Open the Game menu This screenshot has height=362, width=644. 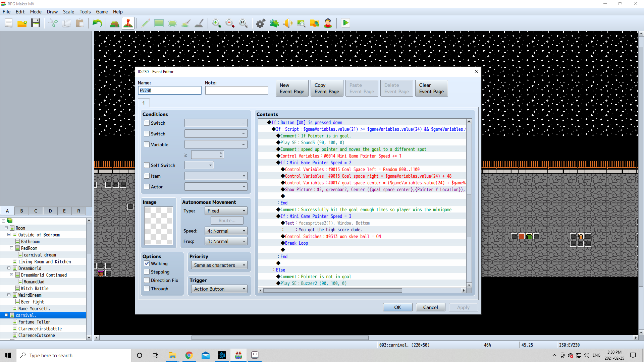[x=102, y=12]
